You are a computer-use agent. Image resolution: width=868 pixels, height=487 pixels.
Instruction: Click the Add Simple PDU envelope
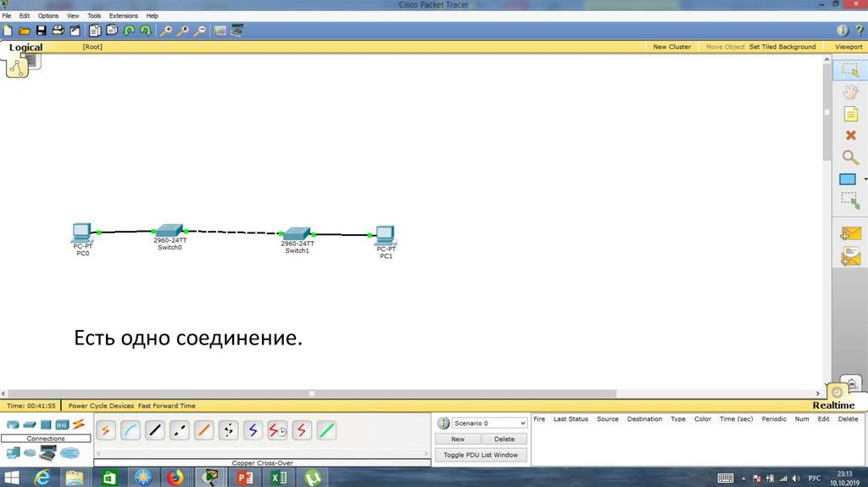pos(850,234)
